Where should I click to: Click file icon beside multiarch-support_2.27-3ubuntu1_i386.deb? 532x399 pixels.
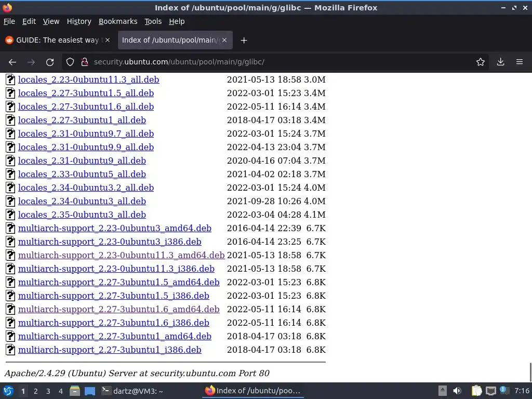coord(10,350)
